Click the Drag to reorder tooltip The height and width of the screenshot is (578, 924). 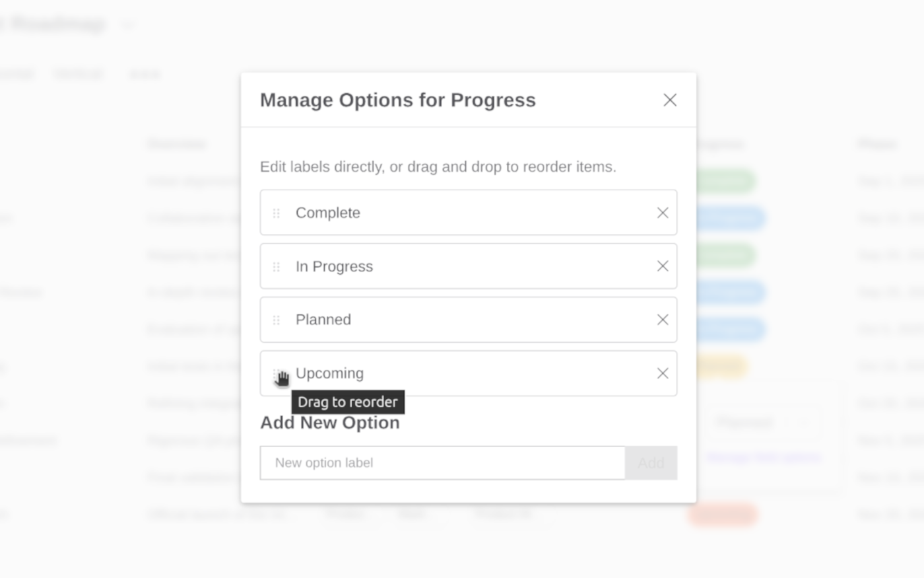click(x=348, y=402)
